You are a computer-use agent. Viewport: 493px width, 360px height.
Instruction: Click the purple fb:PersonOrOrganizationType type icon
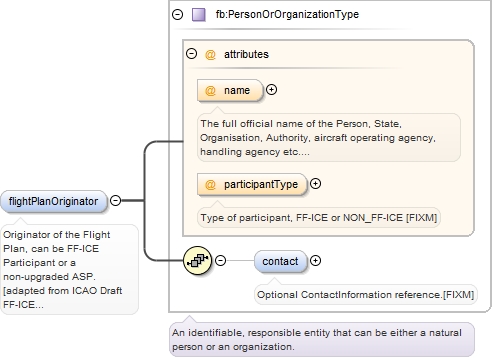pyautogui.click(x=199, y=15)
